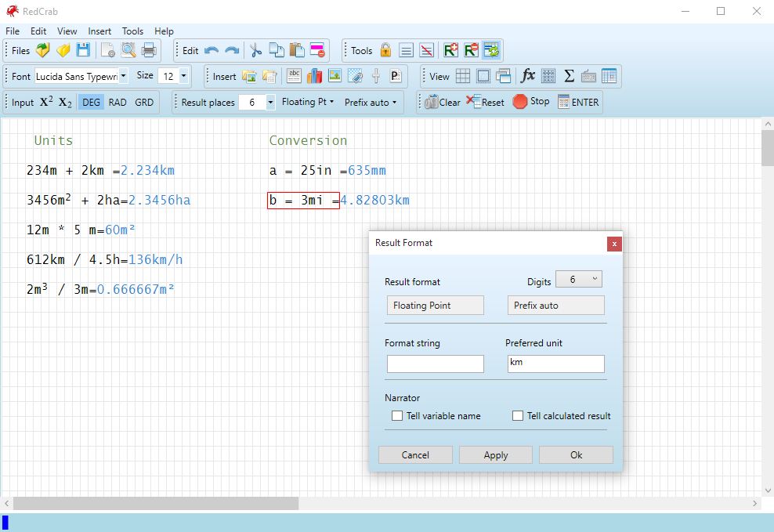Open the Help menu
774x532 pixels.
pos(164,31)
